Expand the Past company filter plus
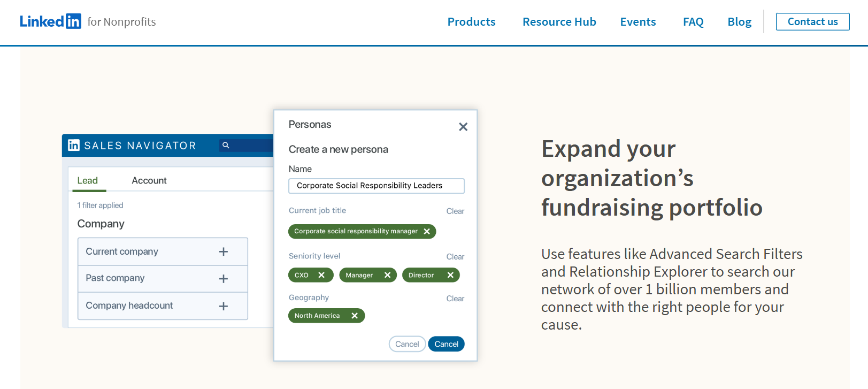Viewport: 868px width, 389px height. pyautogui.click(x=224, y=279)
